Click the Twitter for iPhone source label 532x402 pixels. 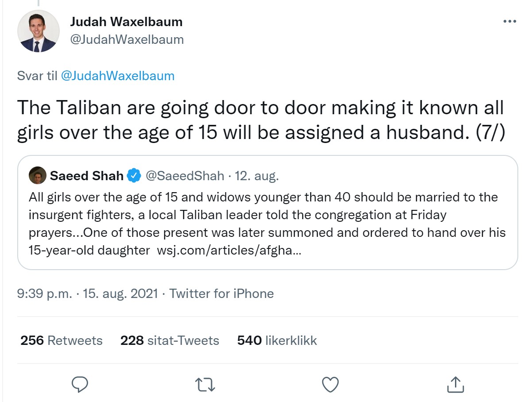point(222,294)
